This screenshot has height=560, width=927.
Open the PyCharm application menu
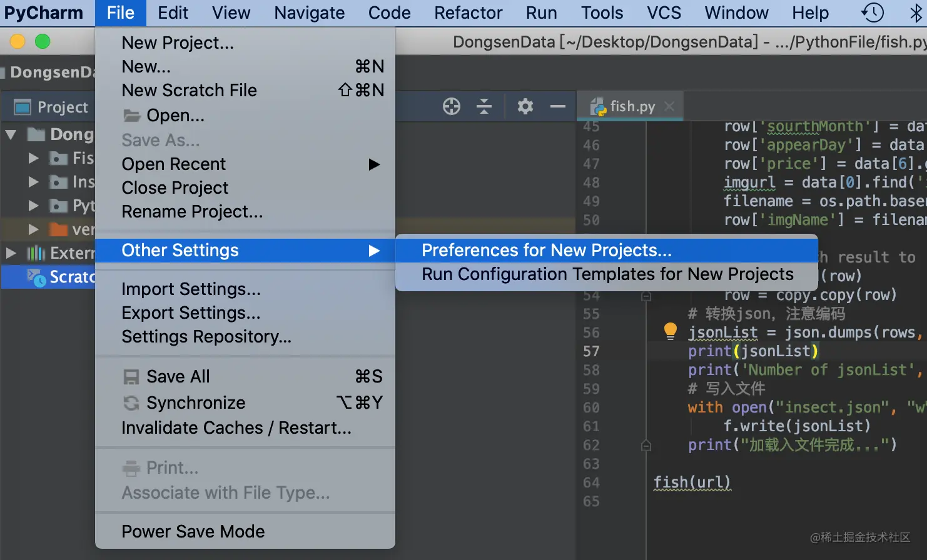(x=44, y=13)
